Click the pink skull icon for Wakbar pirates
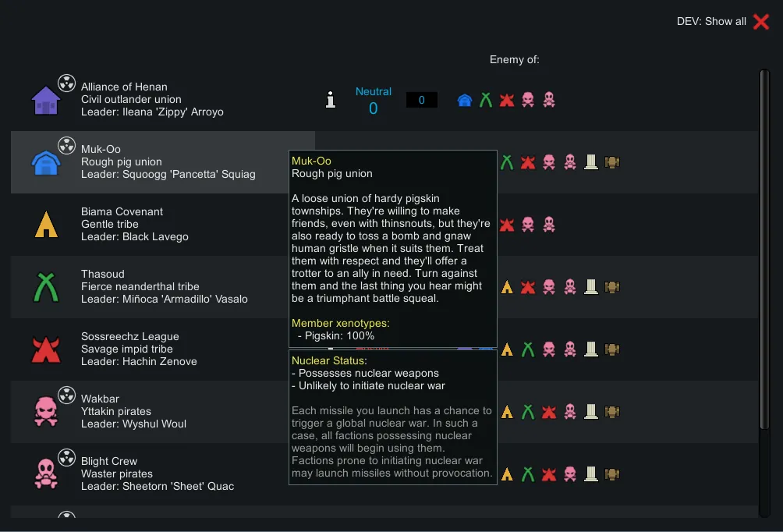 [45, 411]
